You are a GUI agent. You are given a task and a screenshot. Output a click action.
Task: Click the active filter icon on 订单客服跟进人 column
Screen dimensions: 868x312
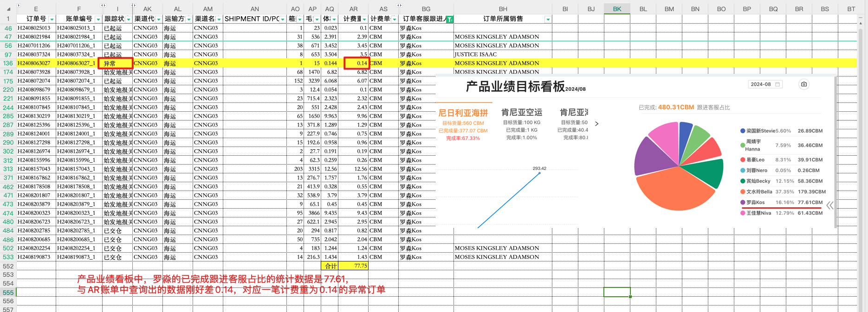click(449, 19)
